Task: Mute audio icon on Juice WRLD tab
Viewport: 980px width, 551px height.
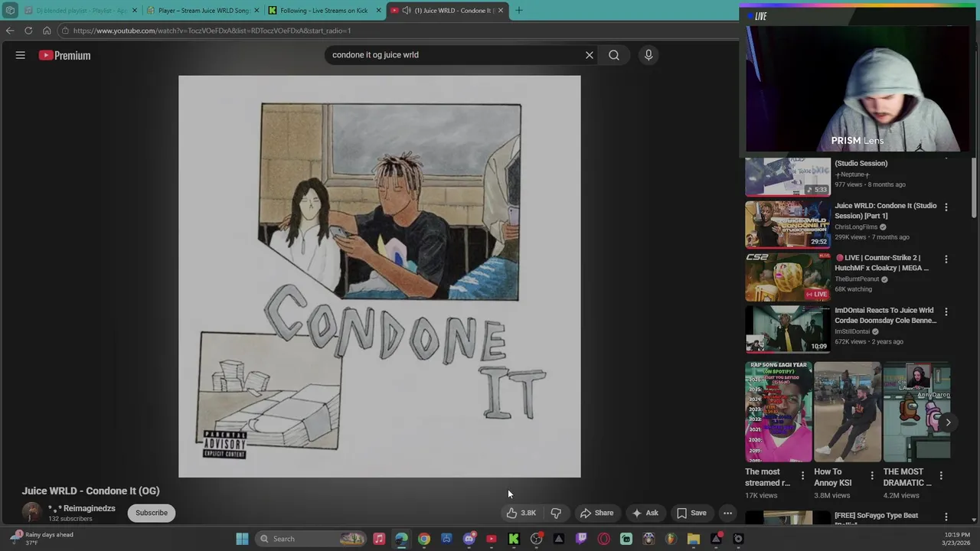Action: point(407,11)
